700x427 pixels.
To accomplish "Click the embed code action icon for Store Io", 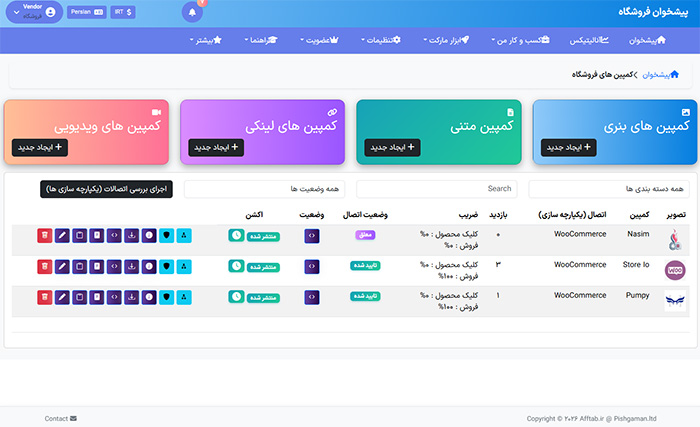I will (x=114, y=266).
